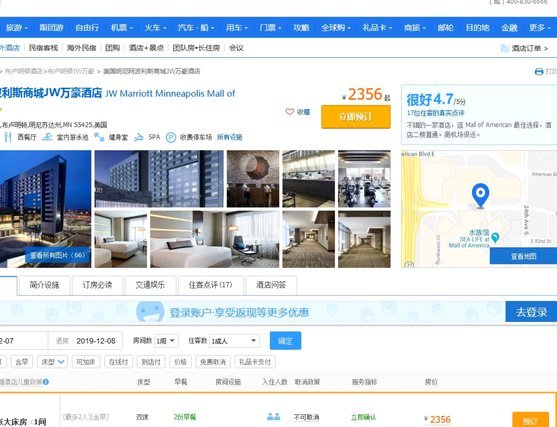Click the SEA LIFE aquarium map marker
557x427 pixels.
pos(495,238)
